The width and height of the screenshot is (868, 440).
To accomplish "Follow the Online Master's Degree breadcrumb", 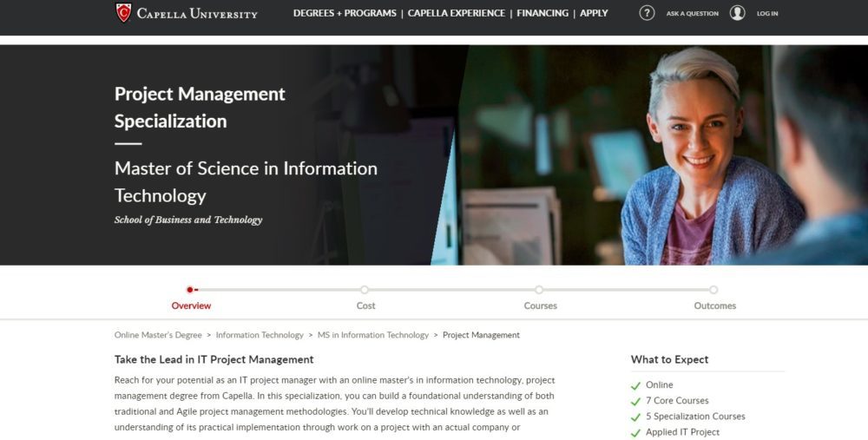I will [x=158, y=335].
